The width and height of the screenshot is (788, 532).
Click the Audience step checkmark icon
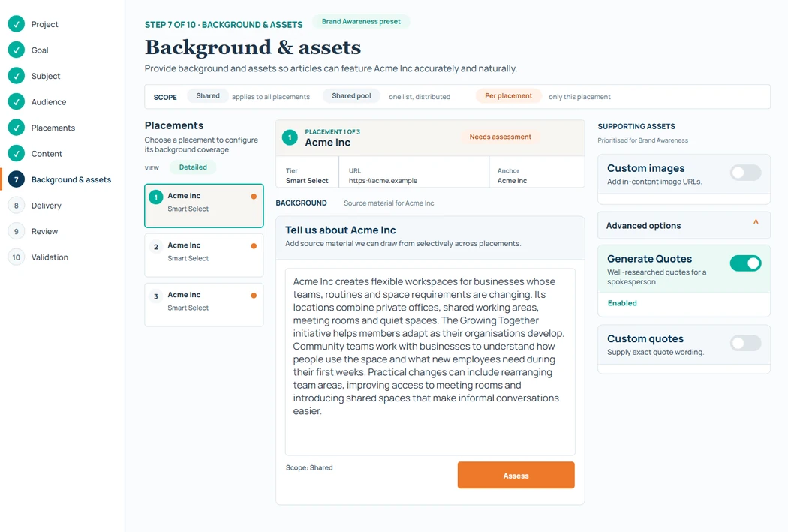coord(17,101)
